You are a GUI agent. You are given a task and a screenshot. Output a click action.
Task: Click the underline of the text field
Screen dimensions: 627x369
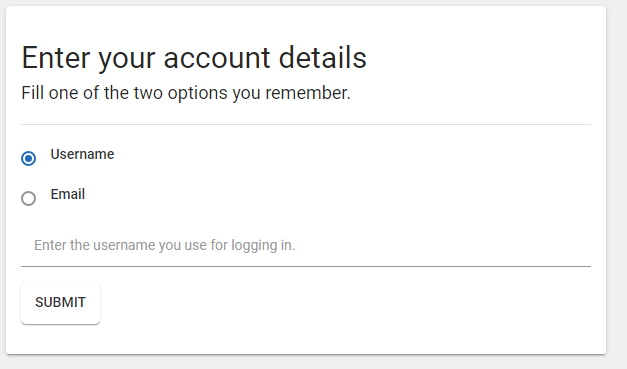tap(306, 266)
